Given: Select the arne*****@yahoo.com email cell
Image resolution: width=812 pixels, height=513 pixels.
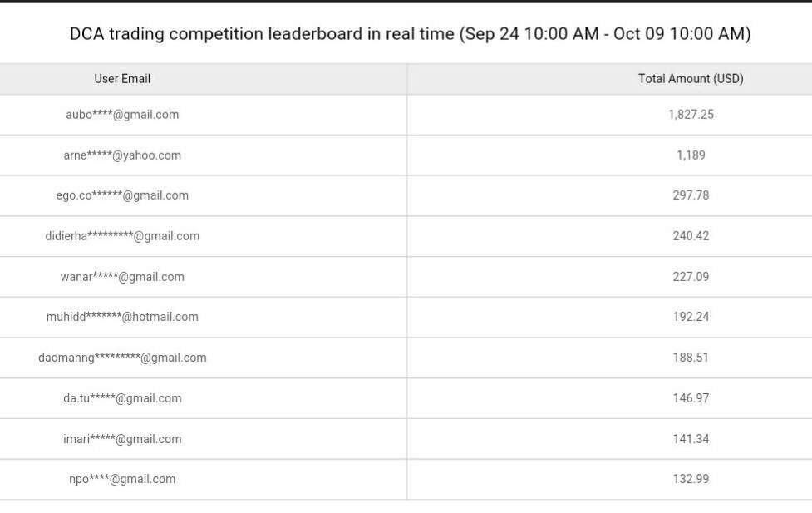Looking at the screenshot, I should point(122,155).
